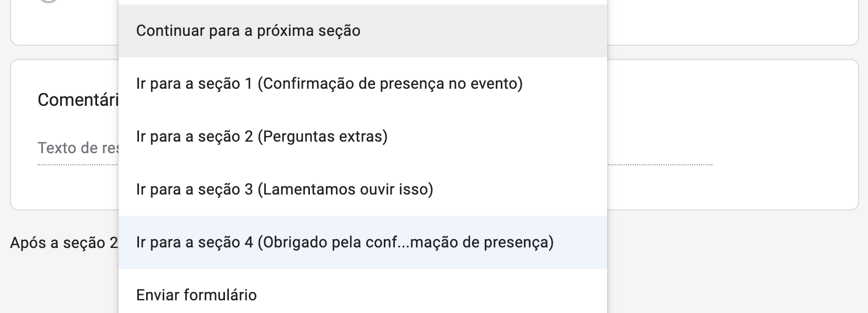Click the blank strip above "Continuar para a próxima seção"
This screenshot has width=868, height=313.
pos(362,2)
